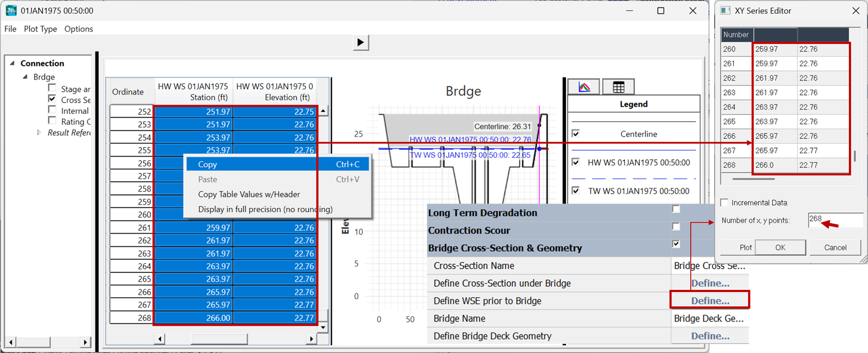Click Define for WSE prior to Bridge
Image resolution: width=868 pixels, height=353 pixels.
[710, 301]
